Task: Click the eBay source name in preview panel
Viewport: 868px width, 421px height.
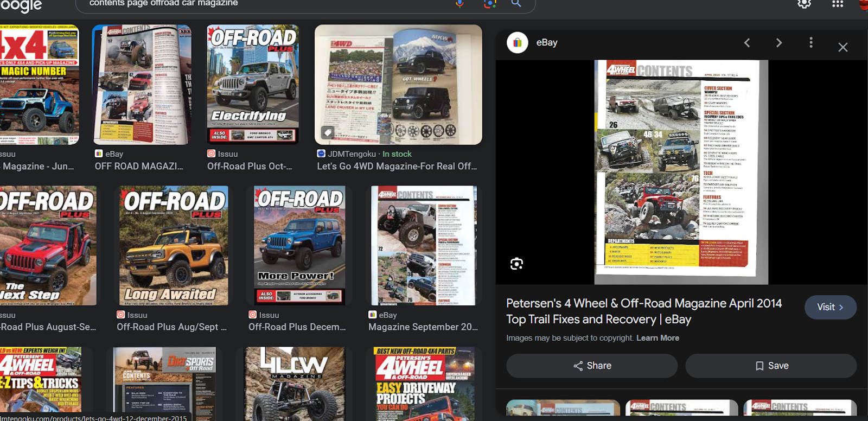Action: pos(547,42)
